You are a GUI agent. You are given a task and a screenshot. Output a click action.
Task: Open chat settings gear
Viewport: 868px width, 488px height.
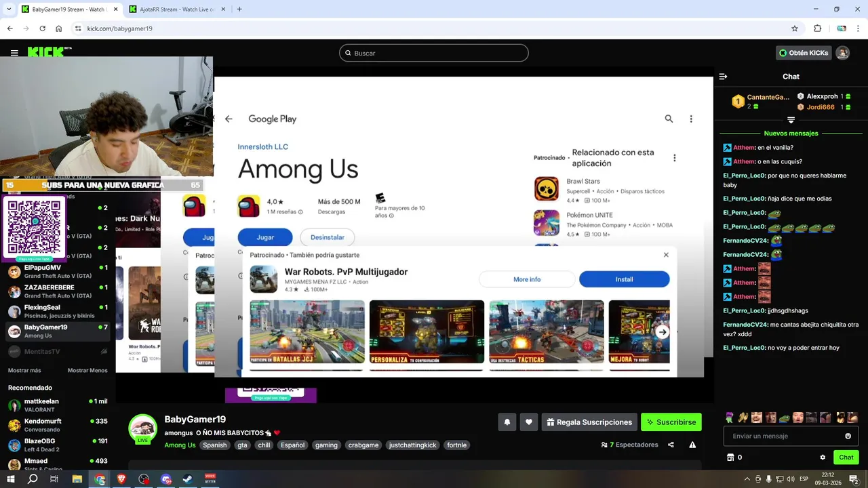[x=823, y=457]
